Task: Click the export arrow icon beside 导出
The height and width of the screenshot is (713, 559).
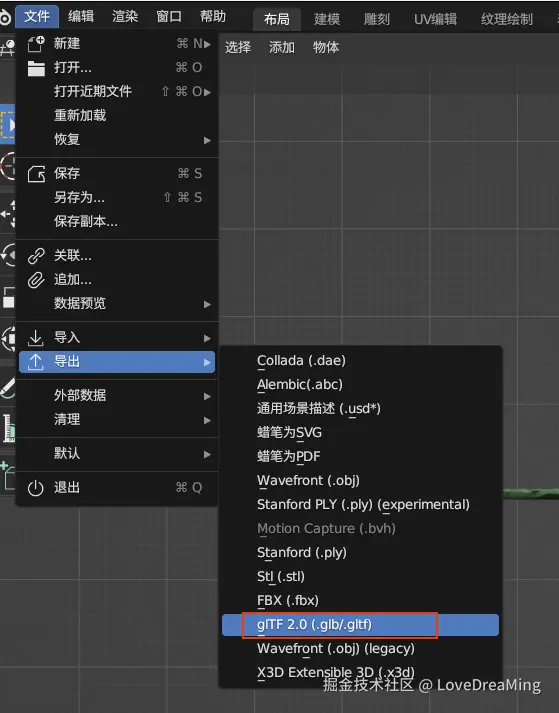Action: point(36,362)
